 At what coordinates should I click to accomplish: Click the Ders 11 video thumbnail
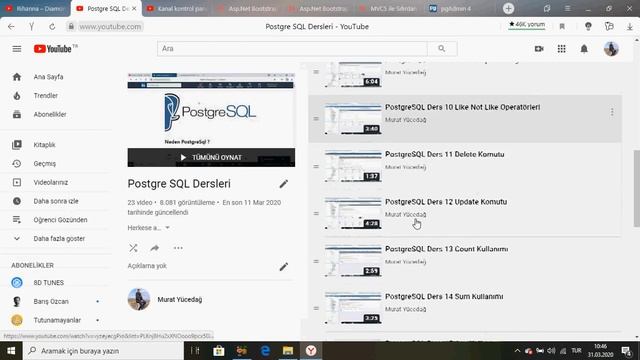pos(353,166)
